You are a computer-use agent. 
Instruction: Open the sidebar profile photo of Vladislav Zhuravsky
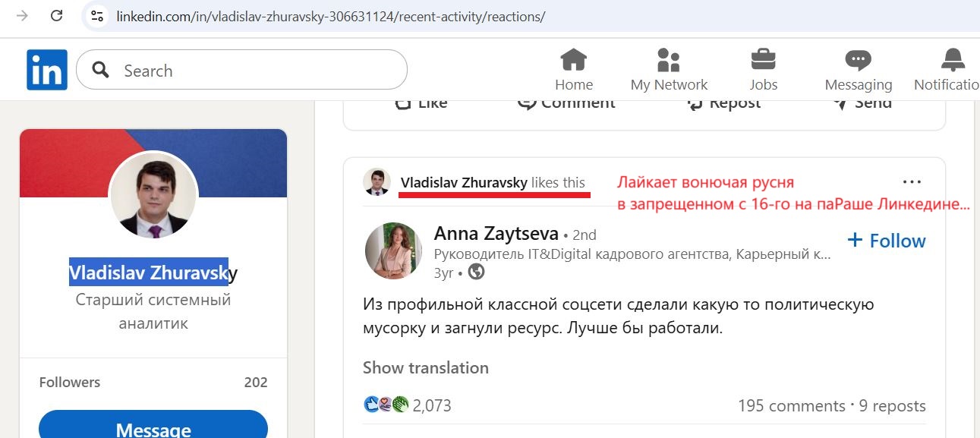point(153,195)
